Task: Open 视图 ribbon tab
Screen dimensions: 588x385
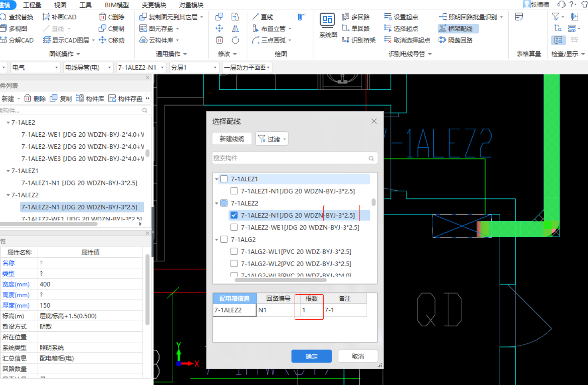Action: pos(60,5)
